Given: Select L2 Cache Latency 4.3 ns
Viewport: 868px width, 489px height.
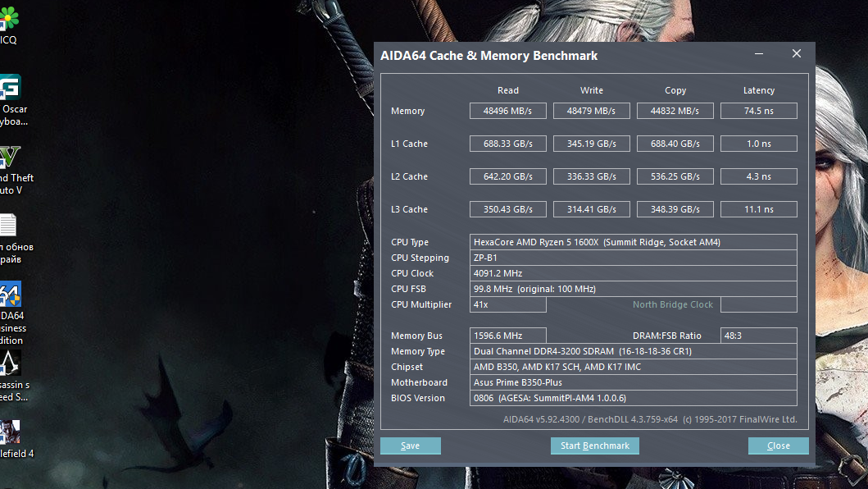Looking at the screenshot, I should point(758,176).
